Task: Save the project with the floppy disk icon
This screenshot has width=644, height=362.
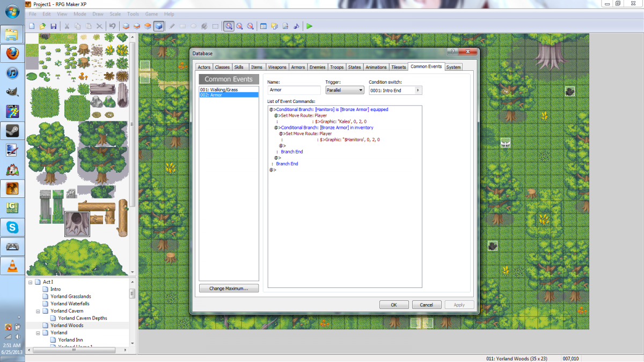Action: 53,26
